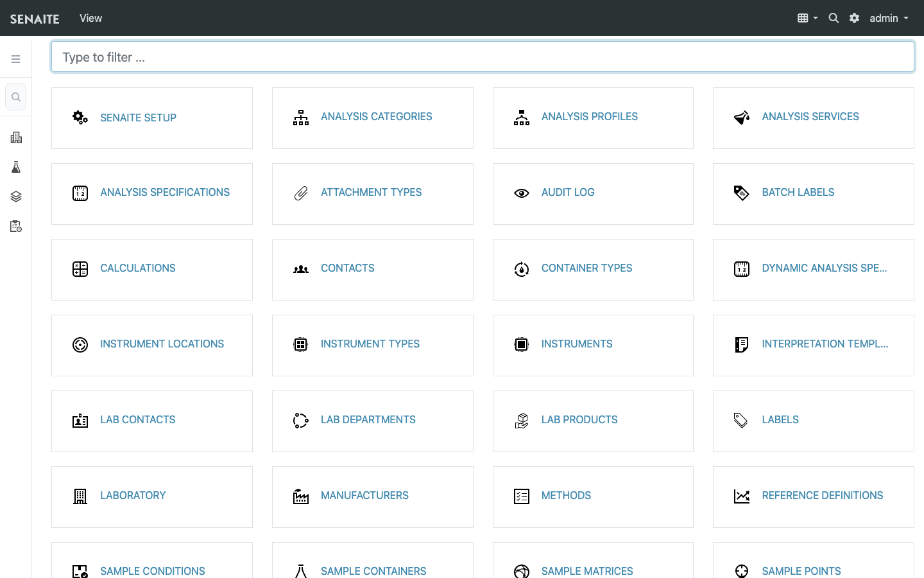The width and height of the screenshot is (924, 578).
Task: Open the Dynamic Analysis Spe... link
Action: coord(825,268)
